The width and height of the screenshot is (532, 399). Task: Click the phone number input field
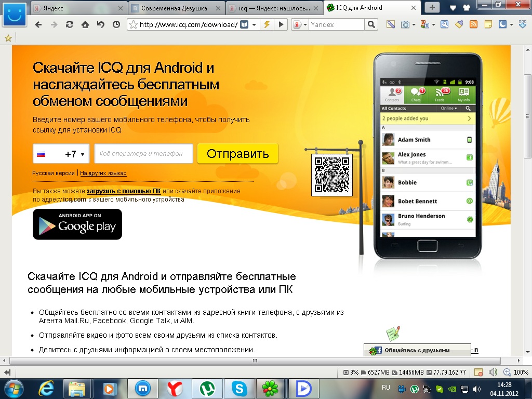point(143,154)
